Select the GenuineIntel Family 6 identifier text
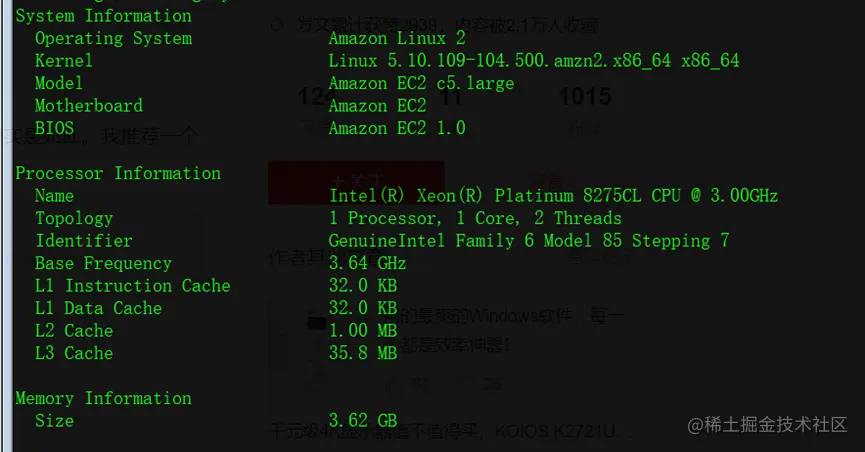This screenshot has width=865, height=452. 528,241
